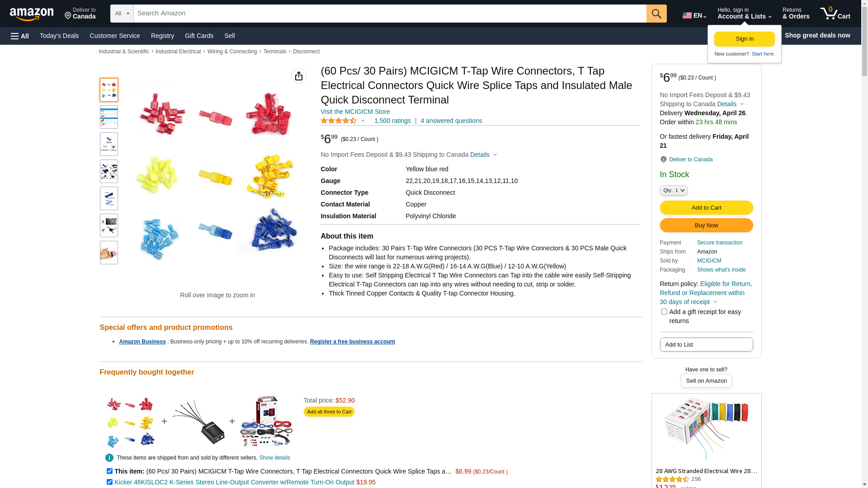Click in the Search Amazon field

click(390, 14)
